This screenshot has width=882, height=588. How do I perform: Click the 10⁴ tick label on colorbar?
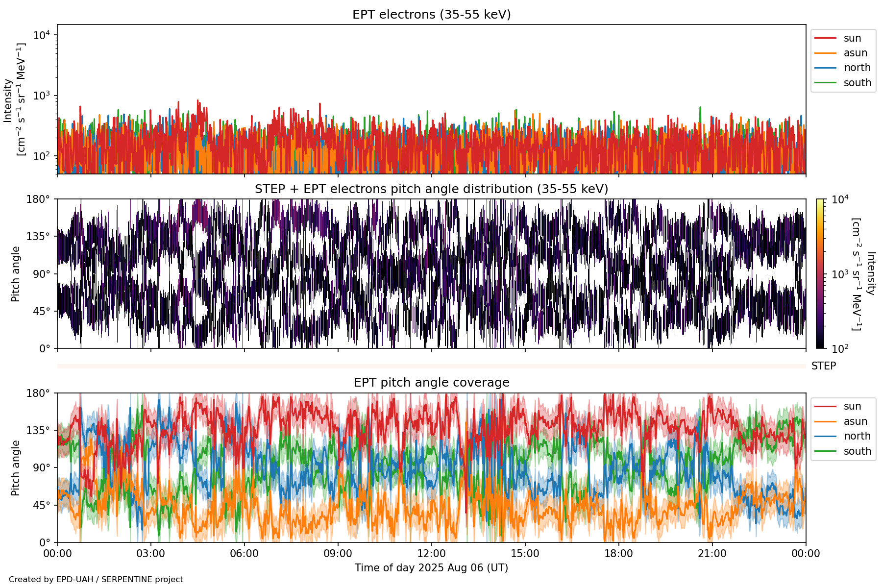(x=840, y=199)
